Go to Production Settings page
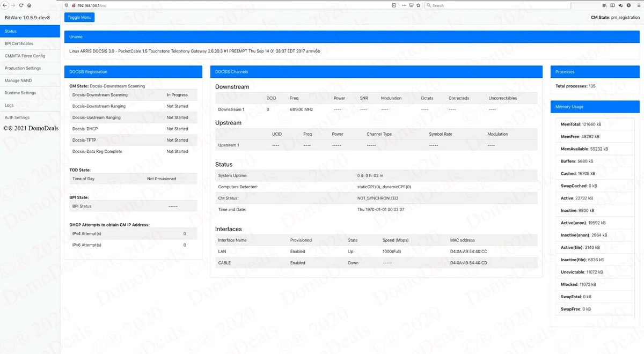Viewport: 644px width, 354px height. (x=23, y=68)
